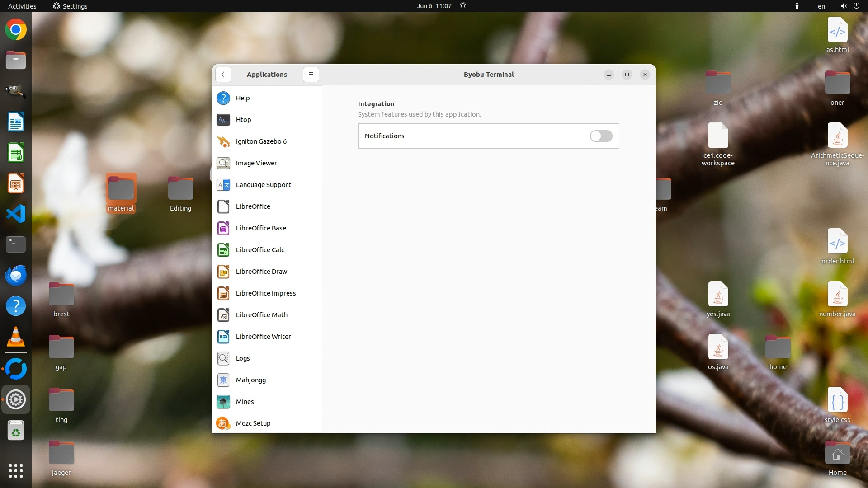This screenshot has height=488, width=868.
Task: Click Activities in the top bar
Action: [22, 6]
